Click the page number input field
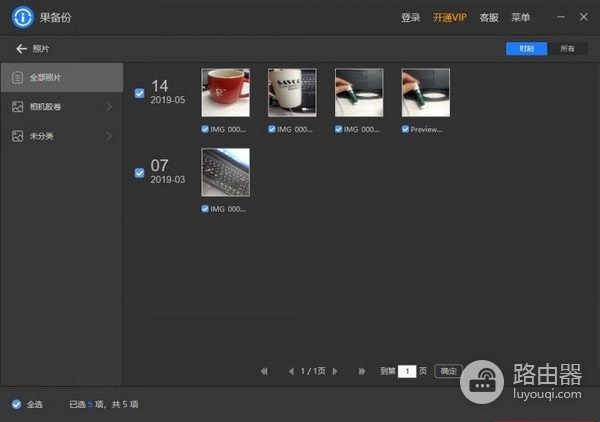600x422 pixels. point(407,371)
